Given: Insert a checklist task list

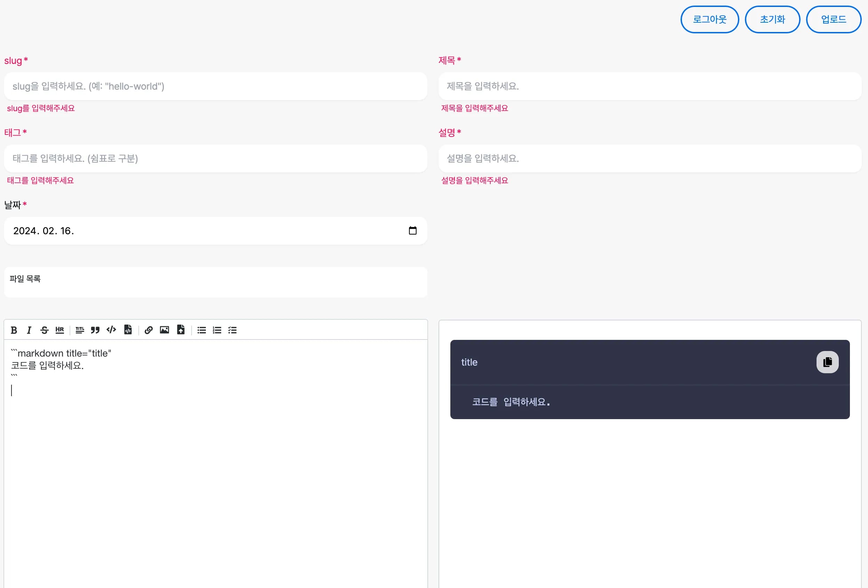Looking at the screenshot, I should coord(232,330).
